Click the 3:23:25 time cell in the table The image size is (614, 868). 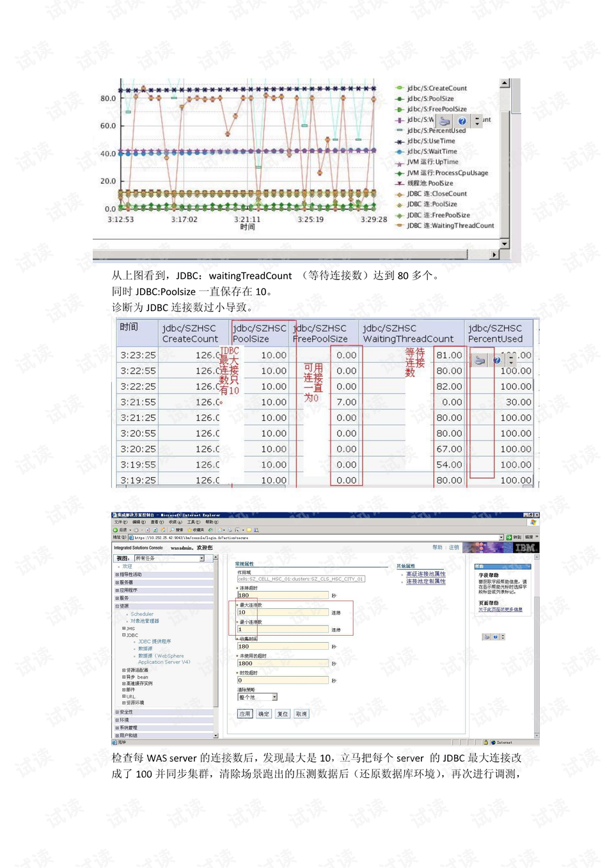(138, 355)
